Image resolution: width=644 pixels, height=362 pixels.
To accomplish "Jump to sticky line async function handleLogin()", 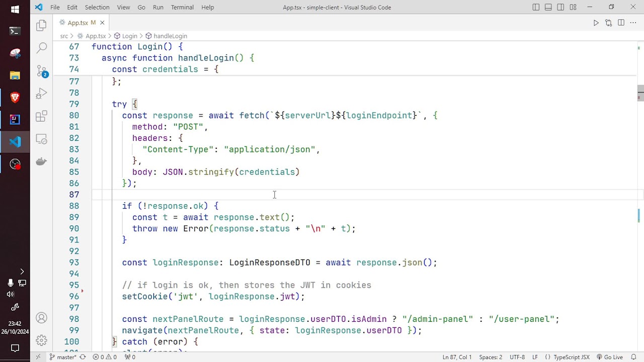I will pyautogui.click(x=178, y=58).
